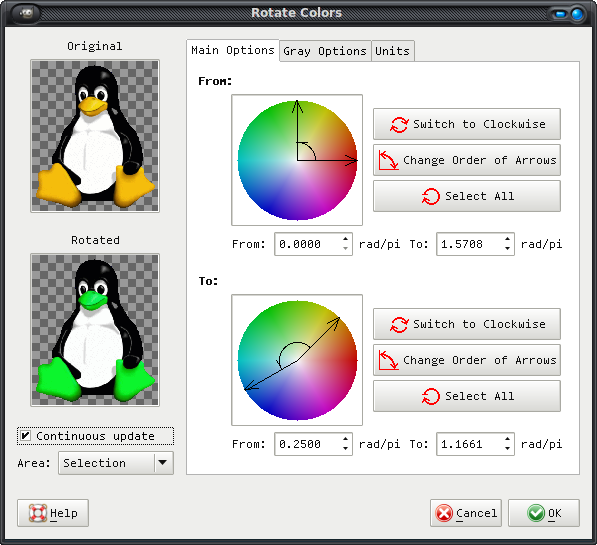Viewport: 597px width, 545px height.
Task: Click the Rotated label text
Action: (x=95, y=240)
